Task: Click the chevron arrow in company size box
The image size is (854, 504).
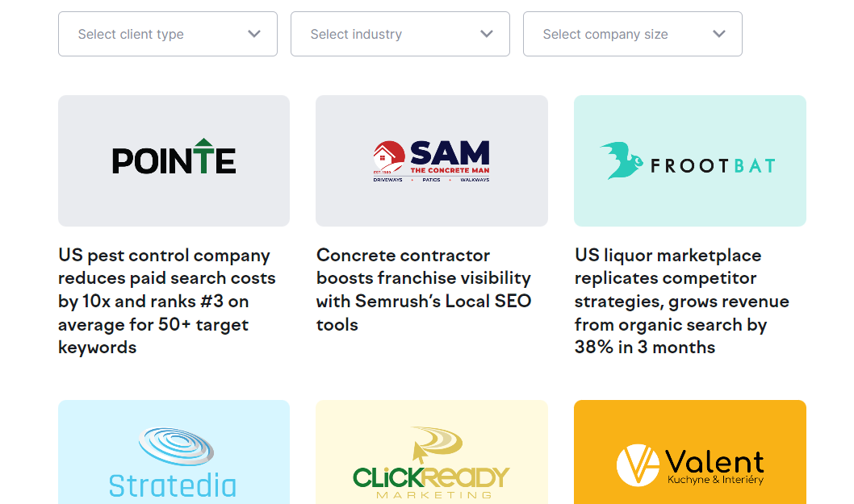Action: click(719, 34)
